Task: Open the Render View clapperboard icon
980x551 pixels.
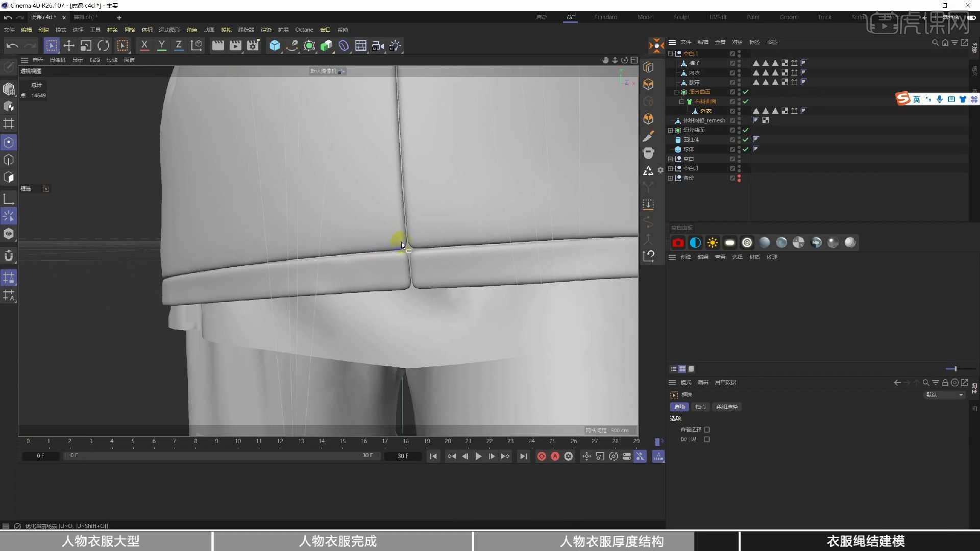Action: coord(218,46)
